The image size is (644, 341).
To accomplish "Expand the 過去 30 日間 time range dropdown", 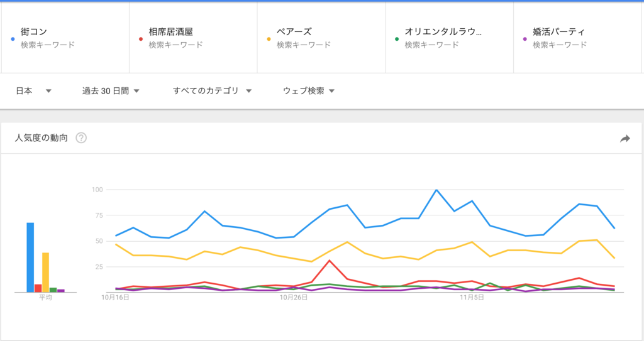I will click(x=111, y=90).
